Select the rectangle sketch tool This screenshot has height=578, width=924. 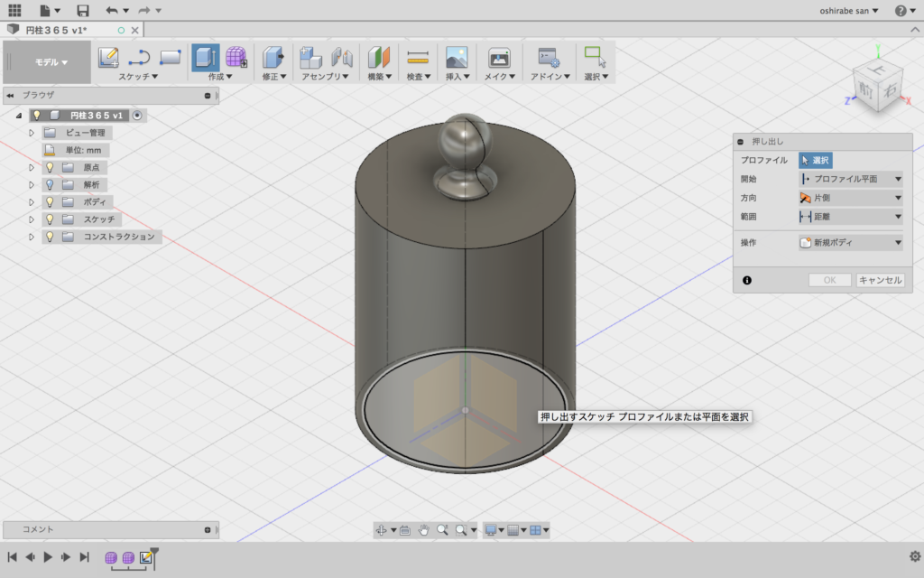[x=171, y=57]
